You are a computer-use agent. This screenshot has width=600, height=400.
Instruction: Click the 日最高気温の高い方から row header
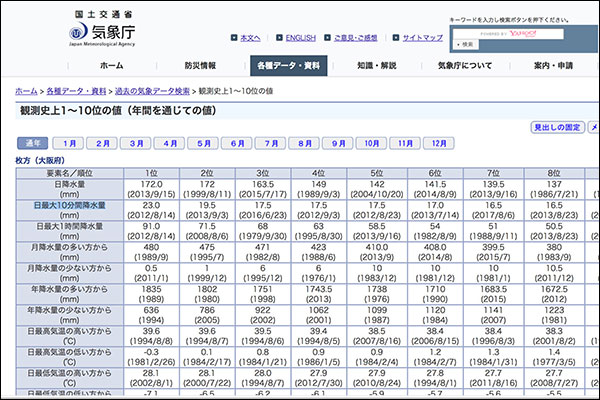[x=70, y=336]
